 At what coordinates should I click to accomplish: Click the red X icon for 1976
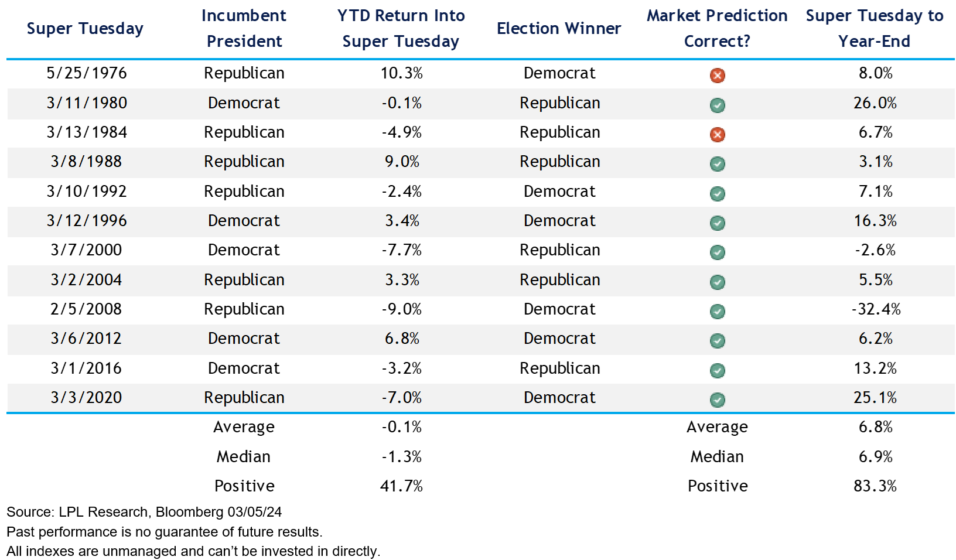coord(717,75)
